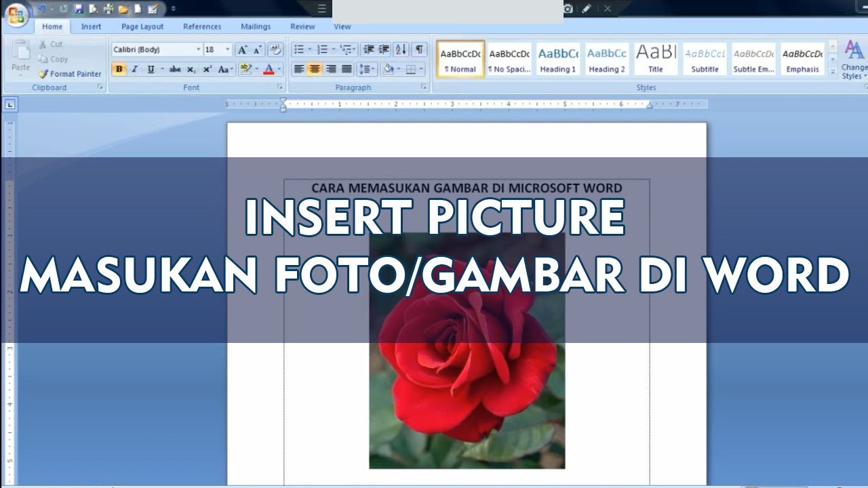Screen dimensions: 868x488
Task: Select the red rose picture in the document
Action: 467,350
